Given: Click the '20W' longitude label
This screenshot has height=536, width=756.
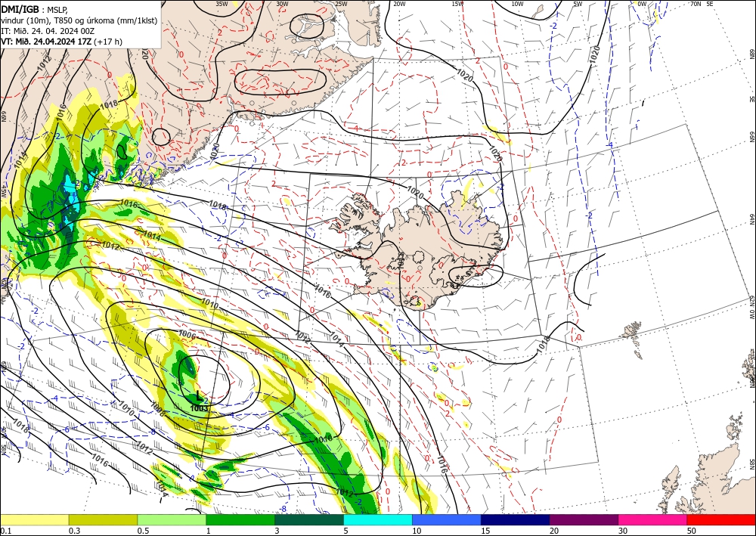Looking at the screenshot, I should click(x=399, y=4).
